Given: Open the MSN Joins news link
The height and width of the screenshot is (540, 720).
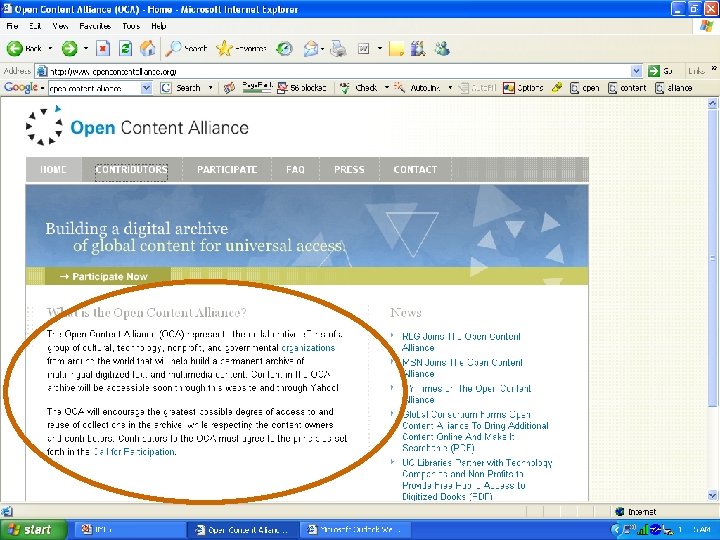Looking at the screenshot, I should [x=462, y=368].
